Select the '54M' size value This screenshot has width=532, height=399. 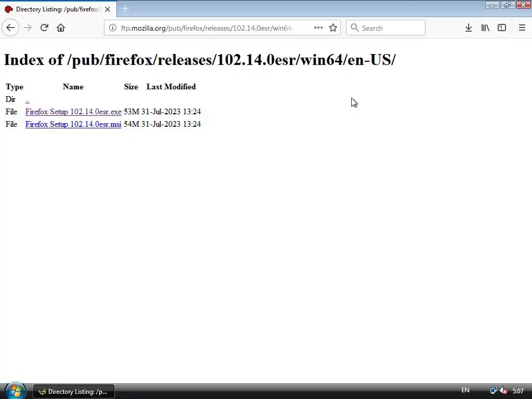coord(131,124)
